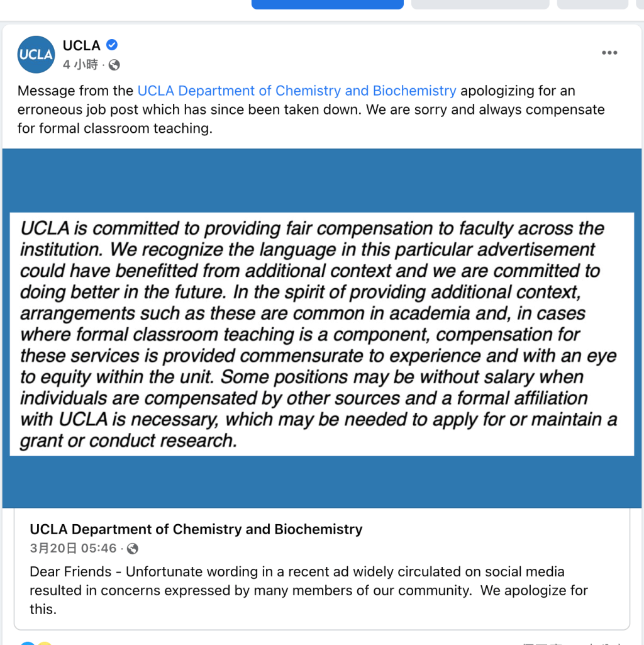Open the three-dot post options menu
The width and height of the screenshot is (644, 645).
609,53
